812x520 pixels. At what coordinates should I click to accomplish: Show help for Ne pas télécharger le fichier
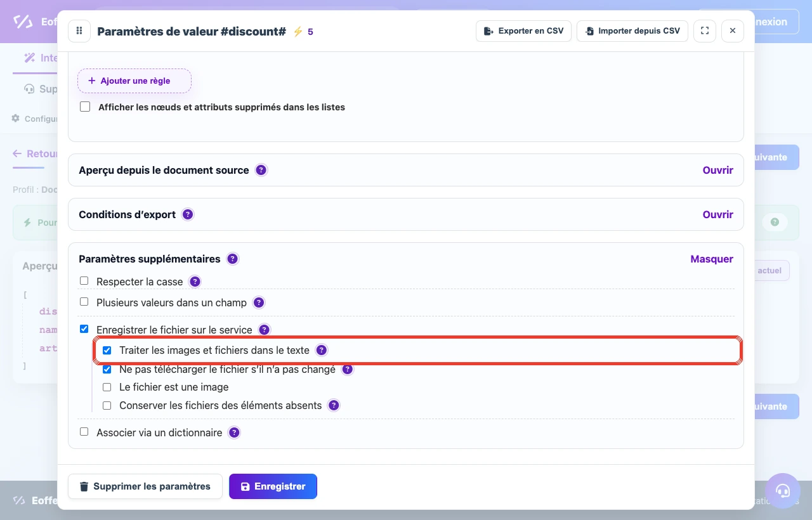pos(348,369)
